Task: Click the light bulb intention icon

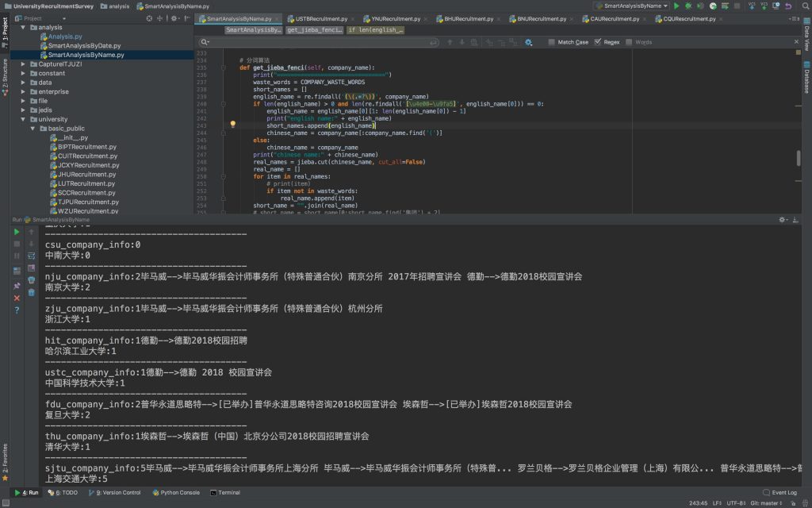Action: click(x=232, y=125)
